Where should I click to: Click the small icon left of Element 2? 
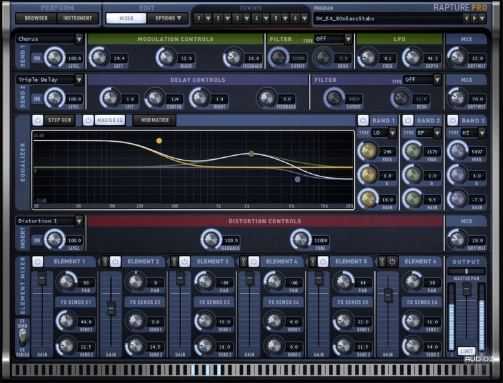coord(105,262)
